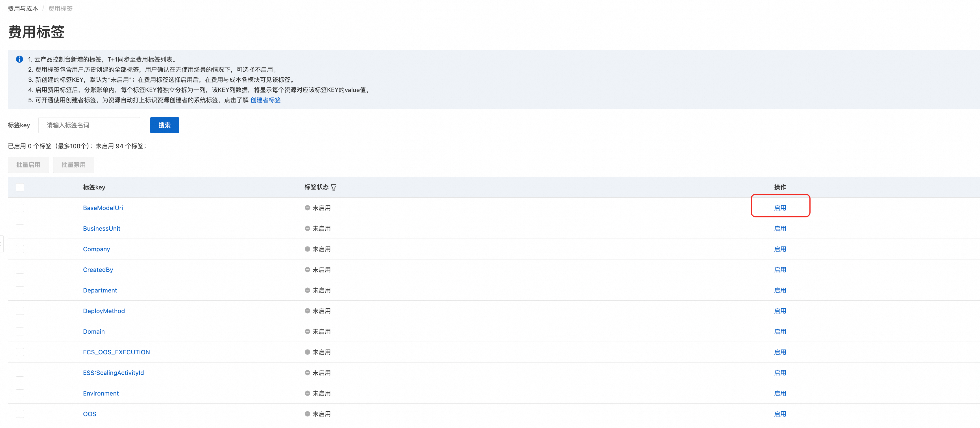This screenshot has width=980, height=428.
Task: Check the BaseModelUri row checkbox
Action: 20,208
